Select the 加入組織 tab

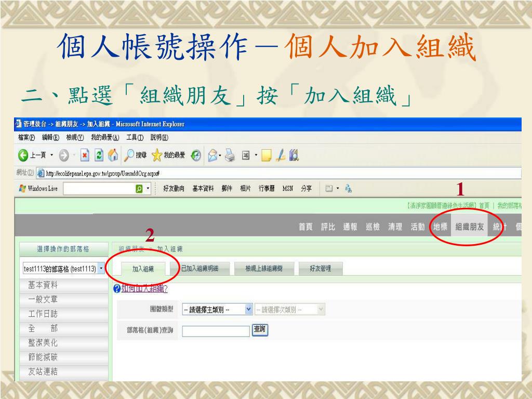(x=143, y=269)
